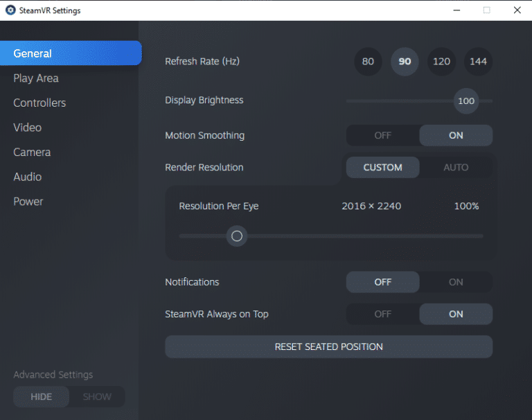The width and height of the screenshot is (532, 420).
Task: Choose 120 Hz refresh rate
Action: tap(441, 62)
